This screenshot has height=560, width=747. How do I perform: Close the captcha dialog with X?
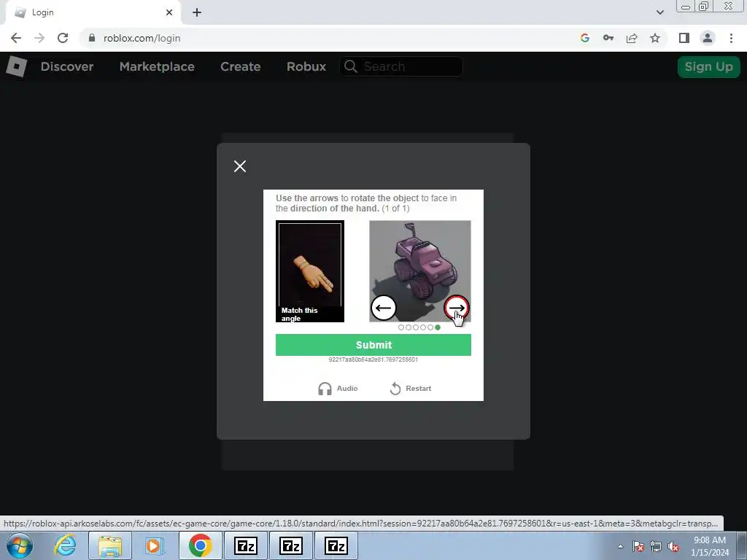coord(240,166)
